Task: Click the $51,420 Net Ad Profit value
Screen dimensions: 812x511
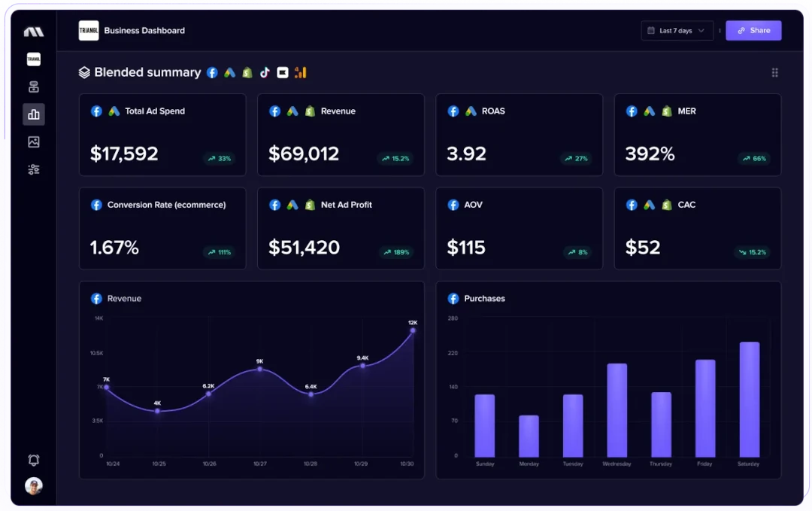Action: tap(304, 248)
